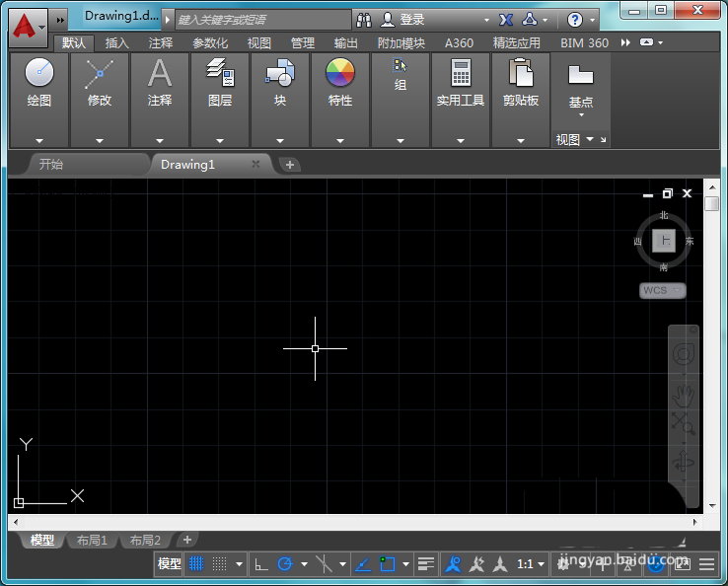Expand the WCS coordinate system dropdown
Viewport: 728px width, 586px height.
[x=663, y=291]
